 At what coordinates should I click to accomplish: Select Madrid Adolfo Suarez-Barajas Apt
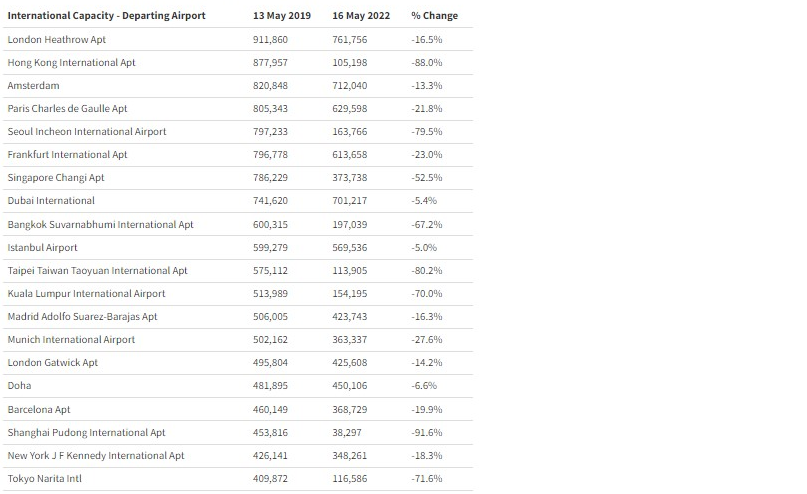[x=82, y=316]
